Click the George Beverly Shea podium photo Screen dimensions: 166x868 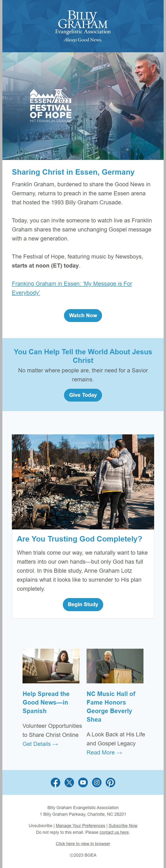click(115, 666)
